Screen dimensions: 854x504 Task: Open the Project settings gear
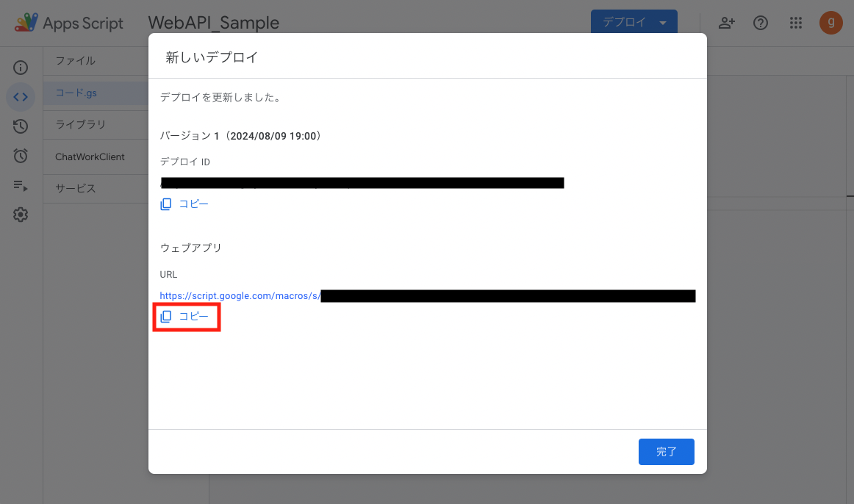pos(21,214)
